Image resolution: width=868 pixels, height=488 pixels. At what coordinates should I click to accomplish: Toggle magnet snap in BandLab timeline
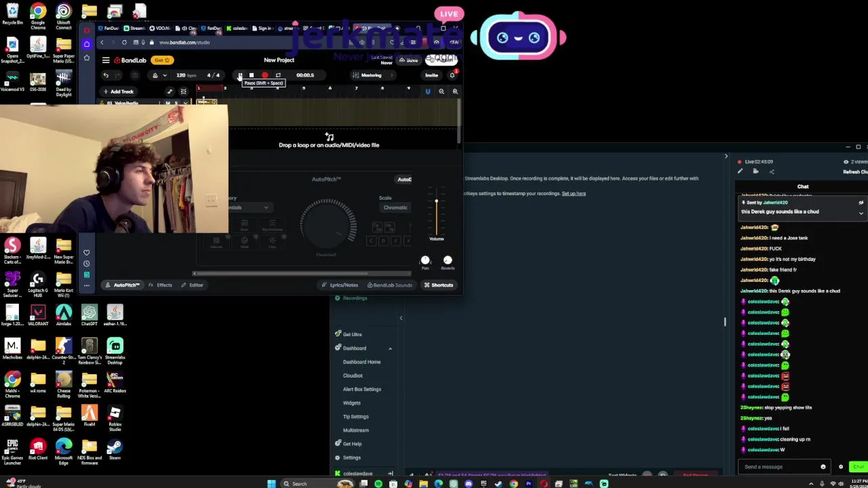428,91
